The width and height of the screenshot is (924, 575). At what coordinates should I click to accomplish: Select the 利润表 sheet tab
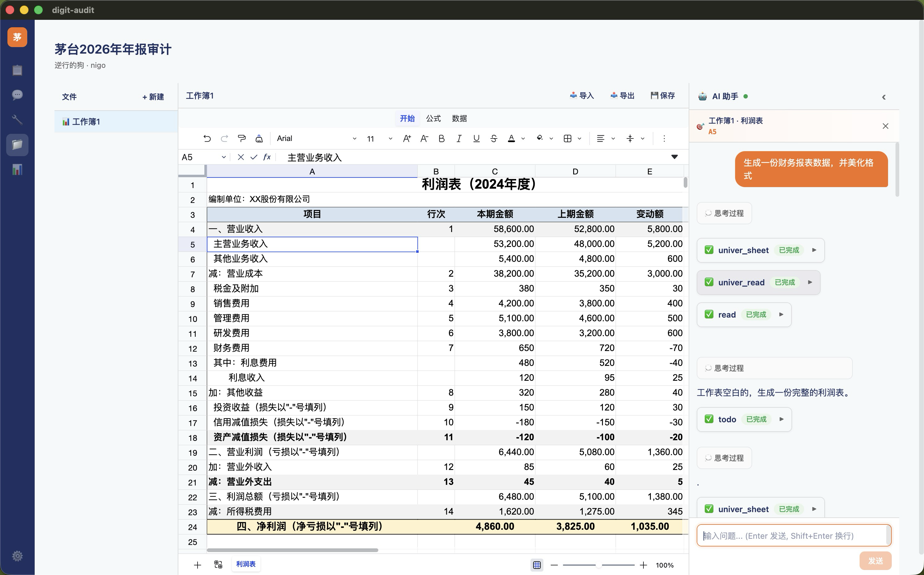point(246,564)
